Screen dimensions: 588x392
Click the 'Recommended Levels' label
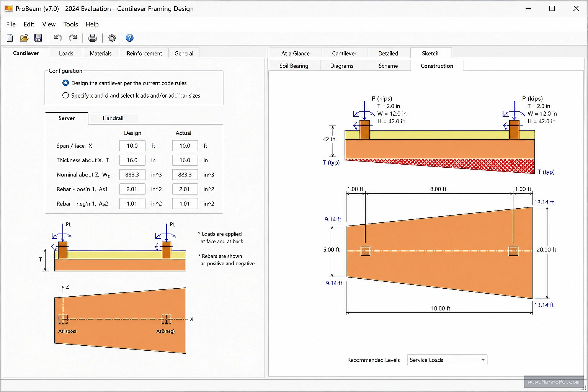[x=374, y=360]
